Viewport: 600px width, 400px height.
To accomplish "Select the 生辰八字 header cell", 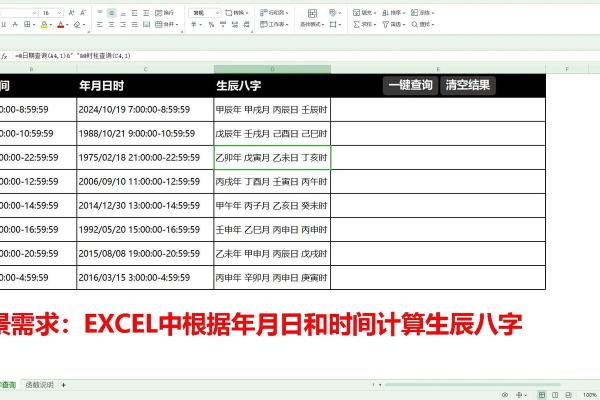I will pos(271,85).
